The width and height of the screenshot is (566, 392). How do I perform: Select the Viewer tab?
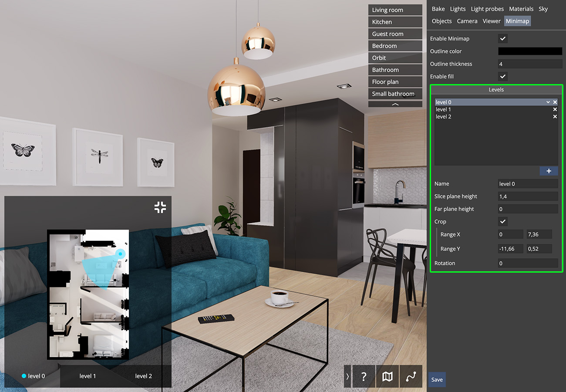[x=492, y=21]
